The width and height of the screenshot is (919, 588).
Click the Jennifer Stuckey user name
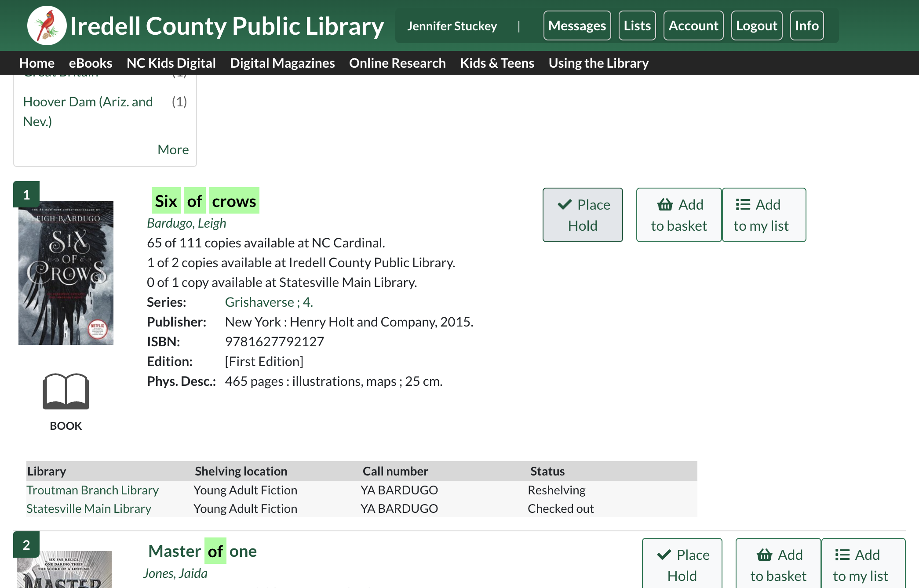[452, 26]
